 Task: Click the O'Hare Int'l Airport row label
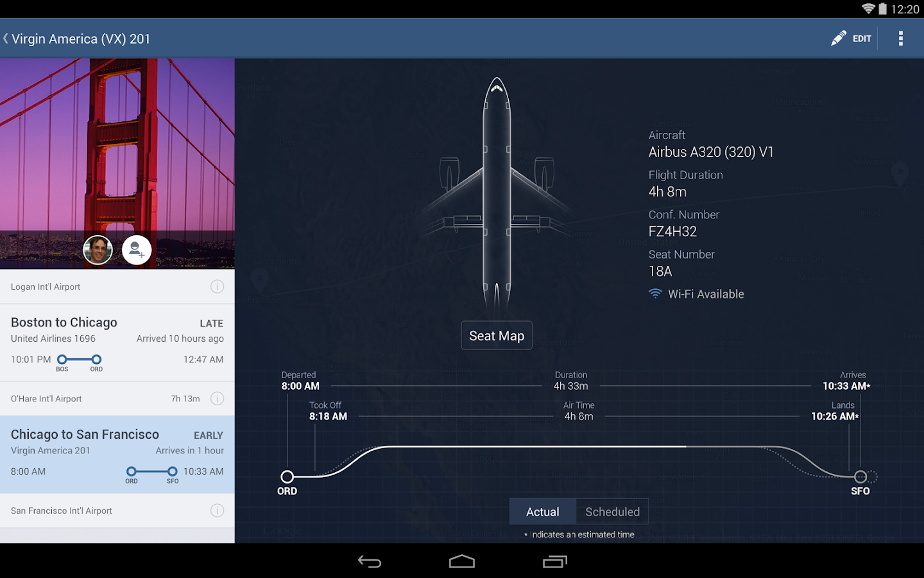click(46, 399)
